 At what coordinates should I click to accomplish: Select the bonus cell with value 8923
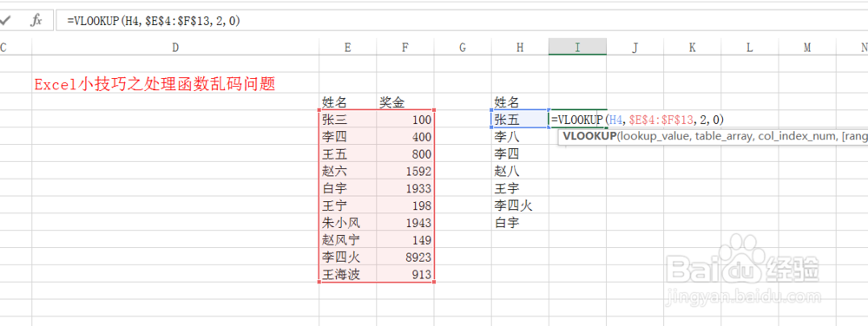coord(405,257)
